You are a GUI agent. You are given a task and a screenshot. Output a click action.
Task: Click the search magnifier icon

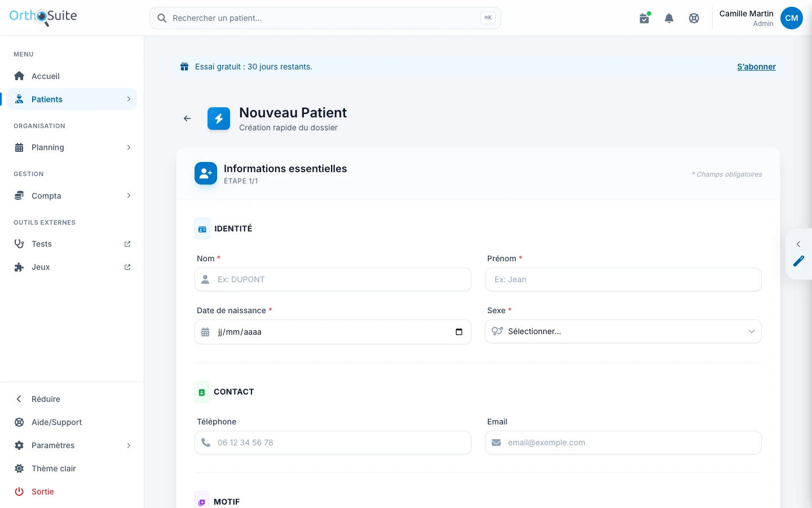[162, 18]
